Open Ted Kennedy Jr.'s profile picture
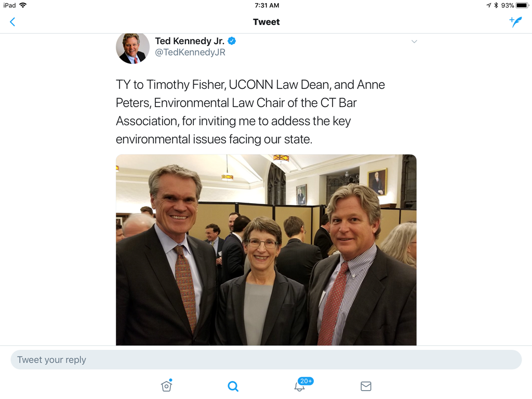532x399 pixels. (132, 47)
